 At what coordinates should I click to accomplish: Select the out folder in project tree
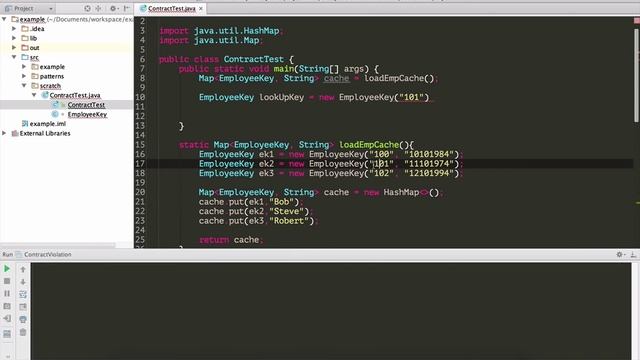click(x=34, y=48)
